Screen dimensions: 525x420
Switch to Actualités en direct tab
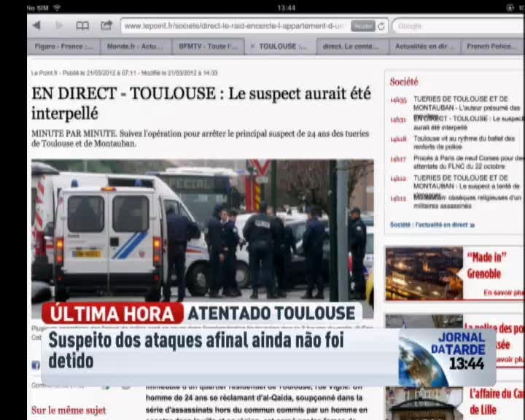click(424, 46)
